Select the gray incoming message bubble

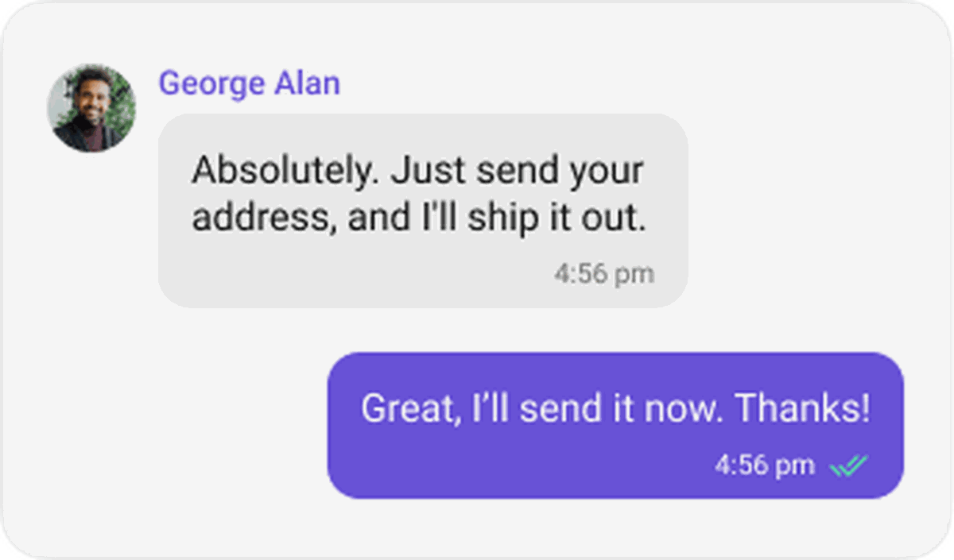coord(423,210)
